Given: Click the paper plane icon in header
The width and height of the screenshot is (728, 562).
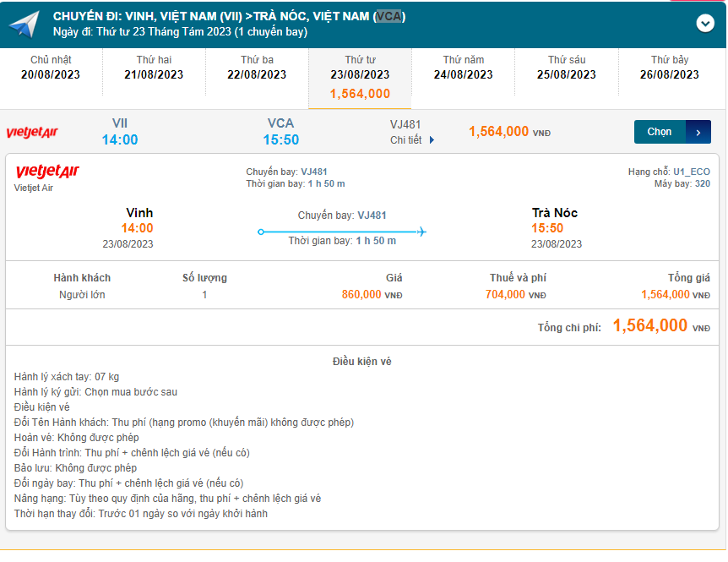Looking at the screenshot, I should tap(24, 24).
